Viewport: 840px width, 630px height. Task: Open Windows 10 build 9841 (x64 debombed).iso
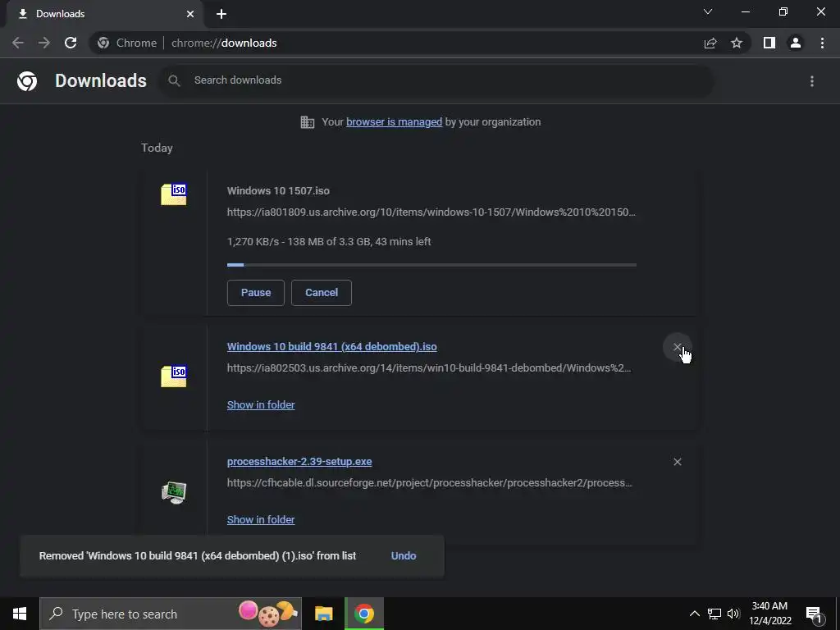[331, 347]
